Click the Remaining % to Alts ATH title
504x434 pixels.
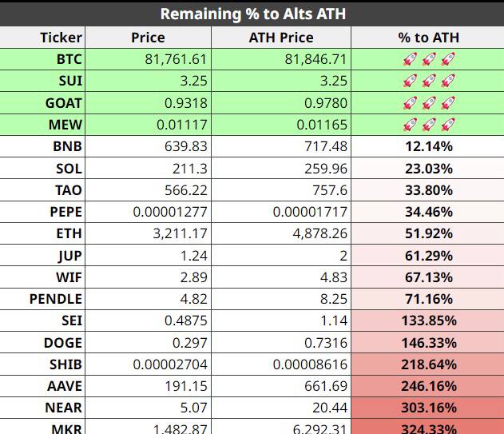pyautogui.click(x=253, y=14)
